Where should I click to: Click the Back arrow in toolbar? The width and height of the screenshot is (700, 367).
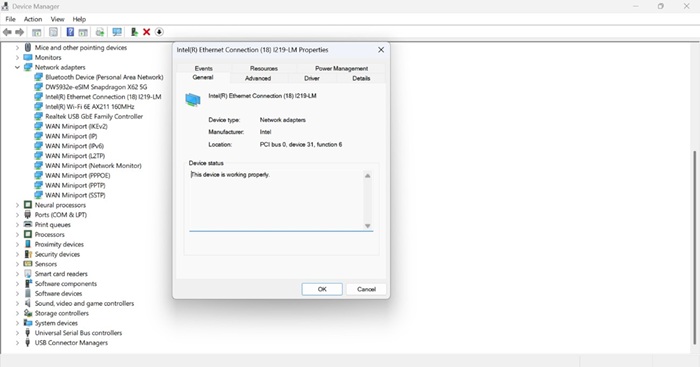click(7, 32)
